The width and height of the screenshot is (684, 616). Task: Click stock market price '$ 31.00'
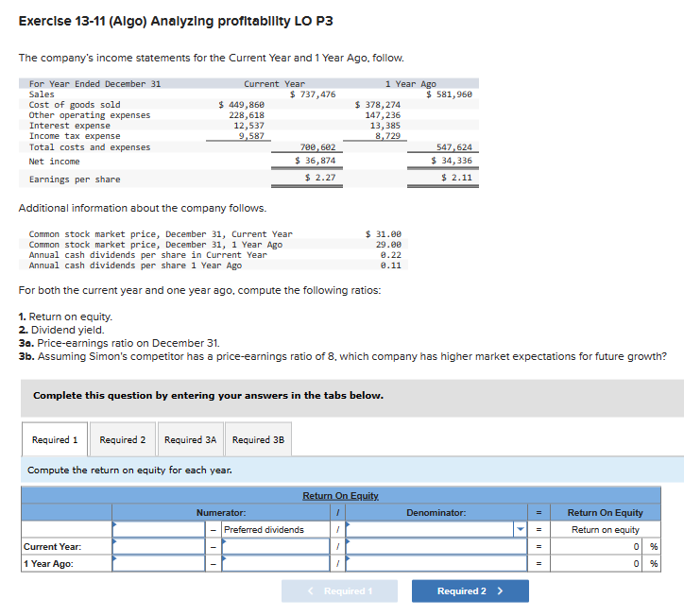point(384,234)
